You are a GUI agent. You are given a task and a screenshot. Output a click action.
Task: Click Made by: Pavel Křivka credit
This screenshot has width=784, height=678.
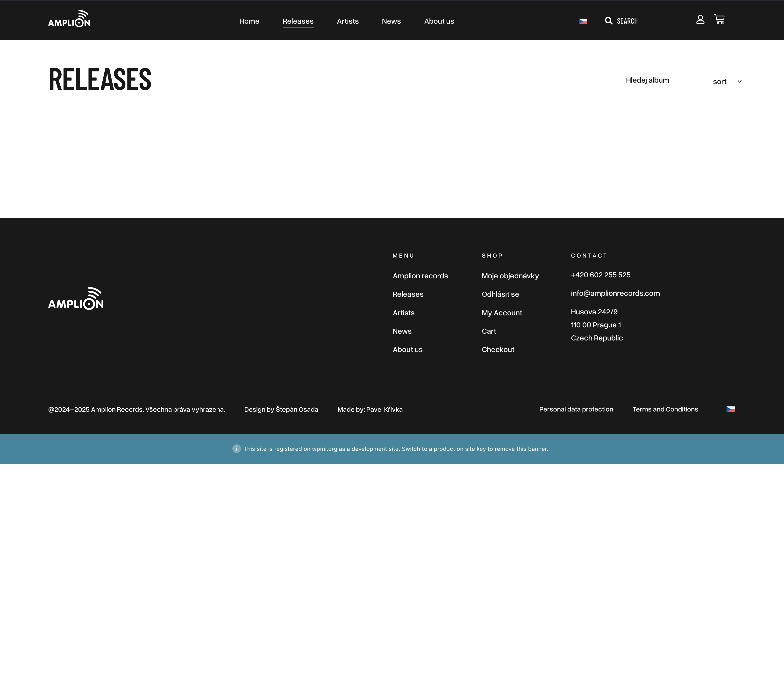pos(370,409)
